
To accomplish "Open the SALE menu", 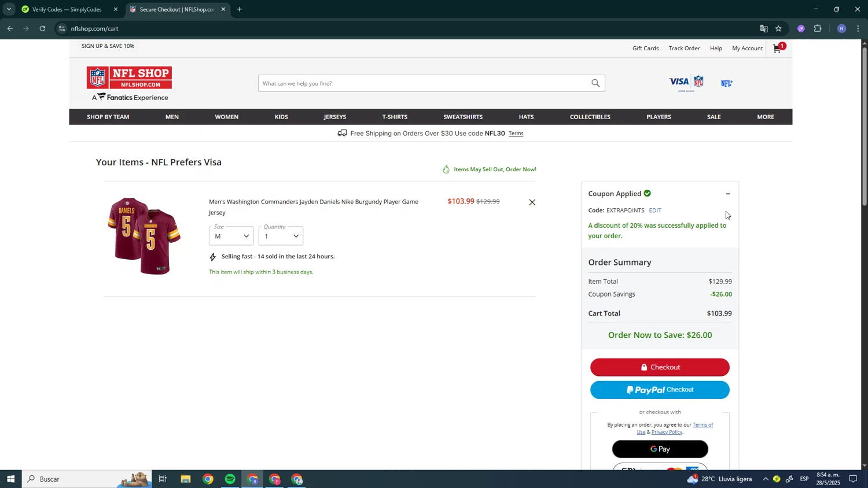I will click(x=714, y=117).
